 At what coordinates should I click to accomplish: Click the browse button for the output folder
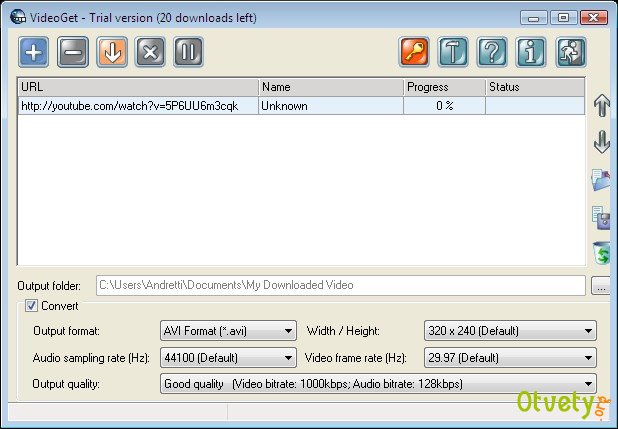tap(601, 286)
